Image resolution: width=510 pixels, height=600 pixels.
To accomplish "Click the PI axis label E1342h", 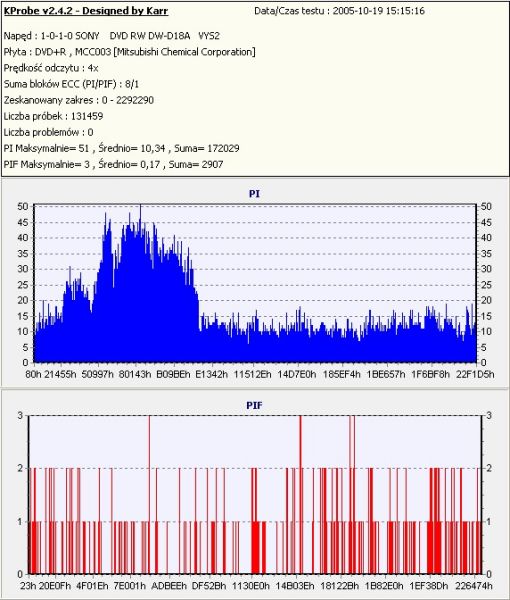I will (211, 374).
